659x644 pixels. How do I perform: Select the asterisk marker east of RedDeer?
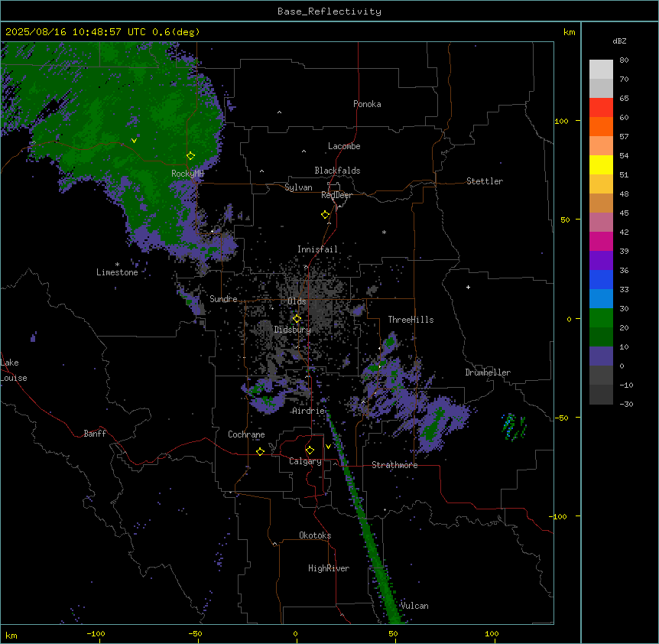pos(384,232)
